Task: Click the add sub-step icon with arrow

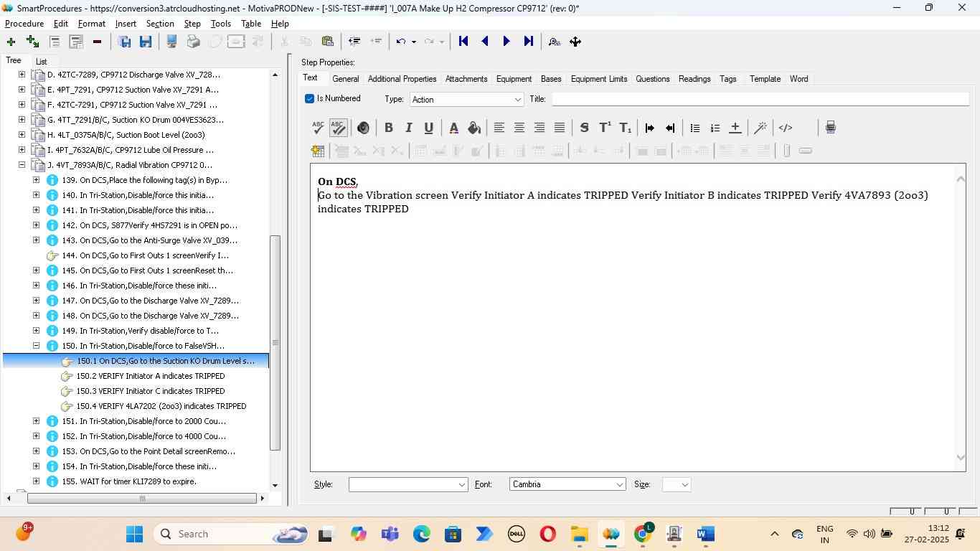Action: point(32,42)
